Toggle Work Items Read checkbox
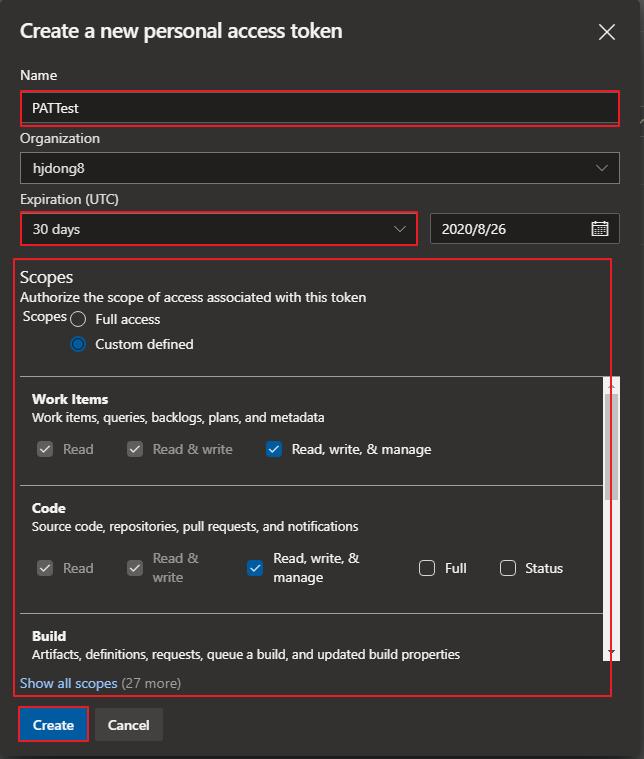644x759 pixels. 45,449
